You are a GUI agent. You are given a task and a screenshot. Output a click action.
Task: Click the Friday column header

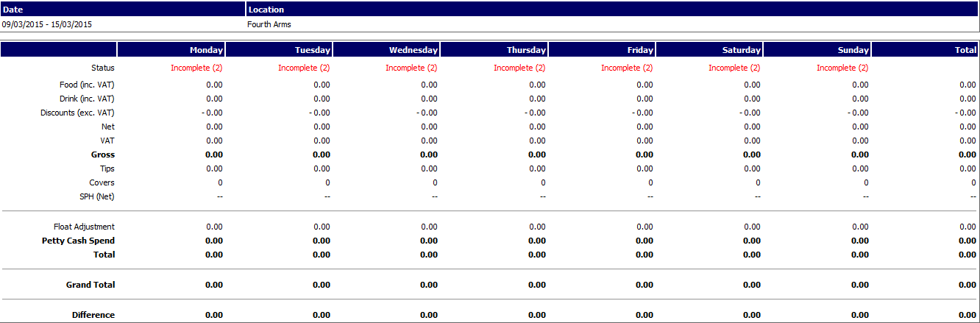click(x=640, y=50)
